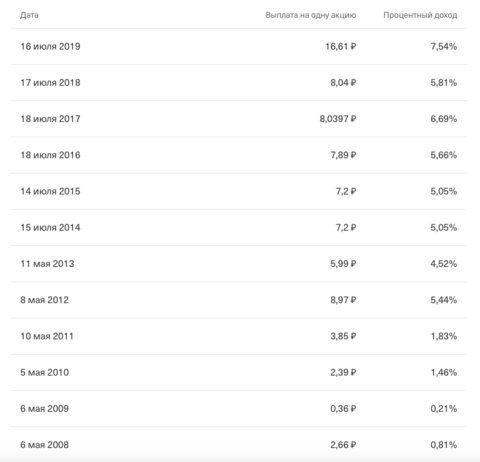Click the 5,44% yield value

(x=444, y=300)
